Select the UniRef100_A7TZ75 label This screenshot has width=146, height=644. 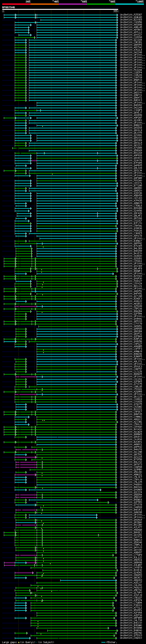[x=131, y=384]
